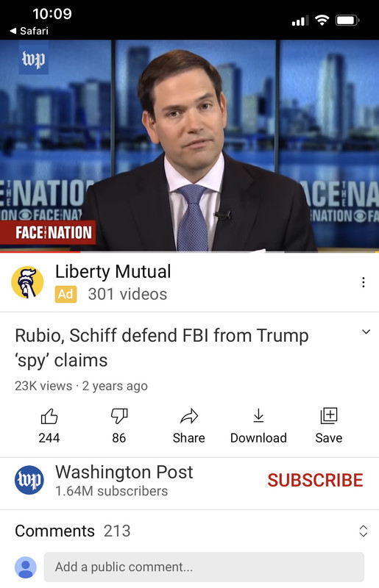Subscribe to Washington Post channel
Viewport: 379px width, 588px height.
(x=315, y=481)
